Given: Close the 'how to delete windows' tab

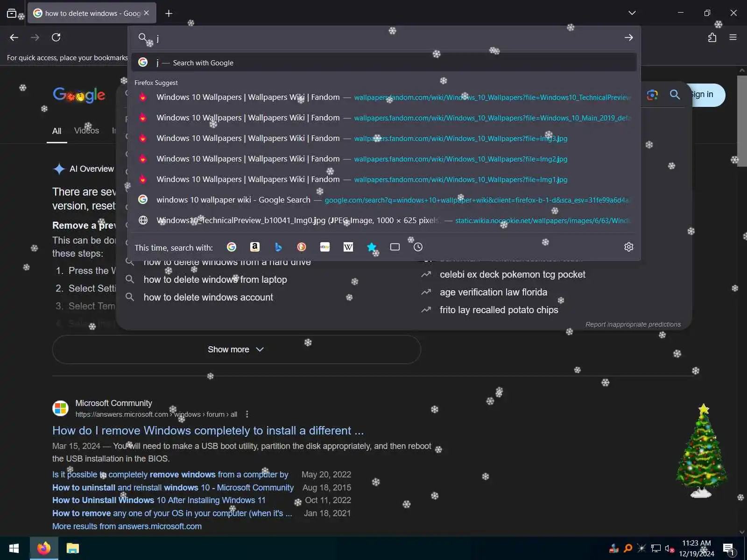Looking at the screenshot, I should (147, 13).
